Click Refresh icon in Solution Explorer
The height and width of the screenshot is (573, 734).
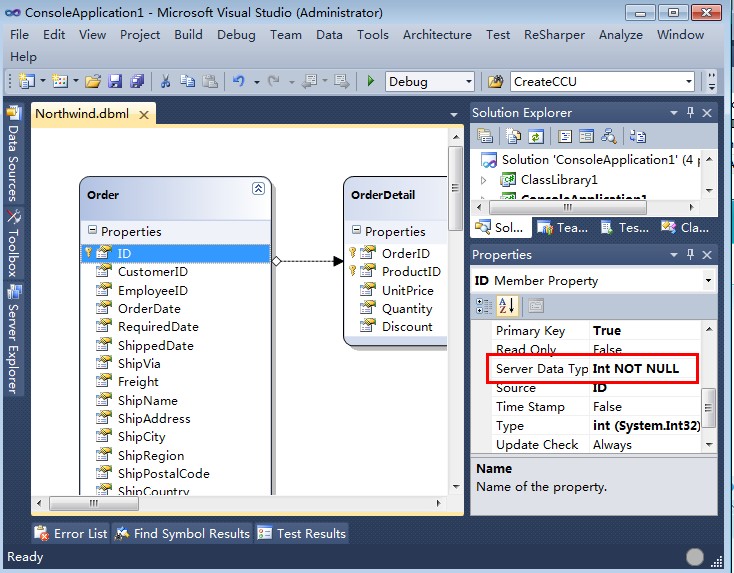pos(536,136)
